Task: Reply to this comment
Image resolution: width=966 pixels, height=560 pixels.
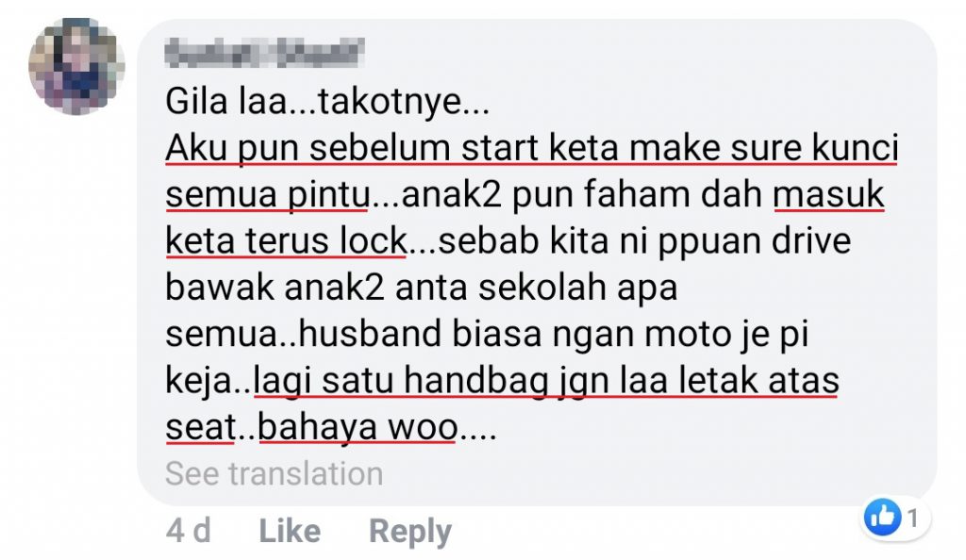Action: pyautogui.click(x=410, y=532)
